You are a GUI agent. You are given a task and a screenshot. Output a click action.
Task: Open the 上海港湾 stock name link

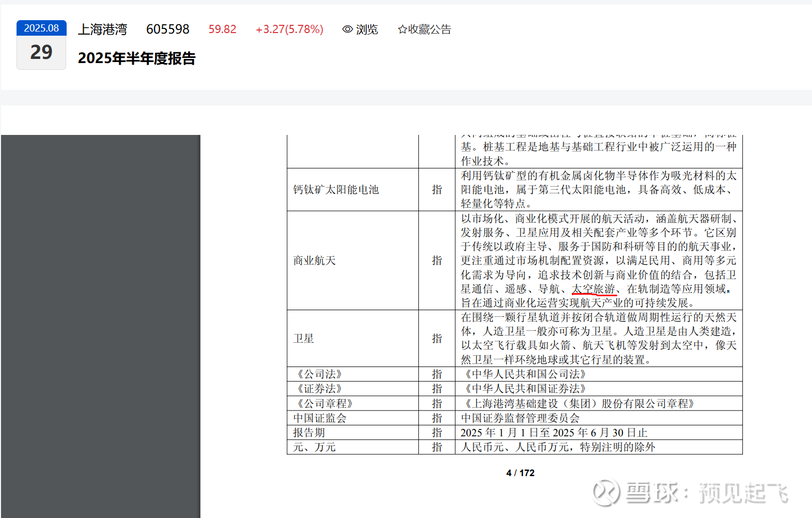pyautogui.click(x=102, y=29)
